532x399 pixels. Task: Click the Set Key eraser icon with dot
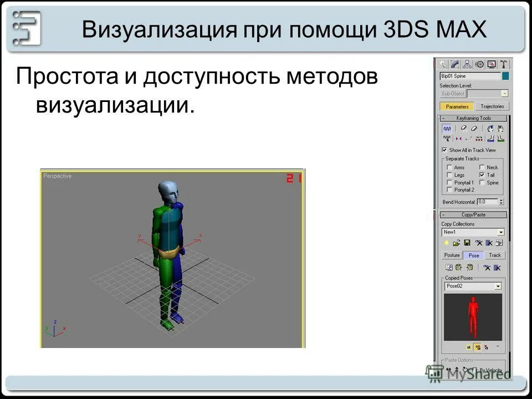coord(463,128)
